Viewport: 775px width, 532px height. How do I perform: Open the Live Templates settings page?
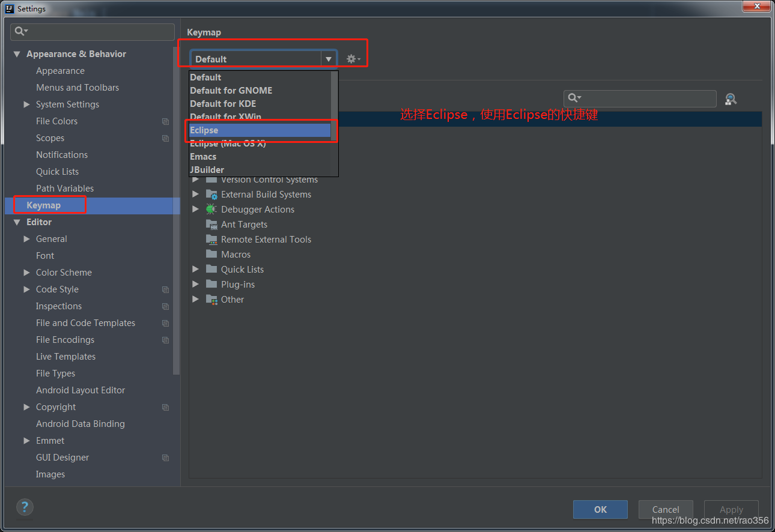(x=65, y=357)
